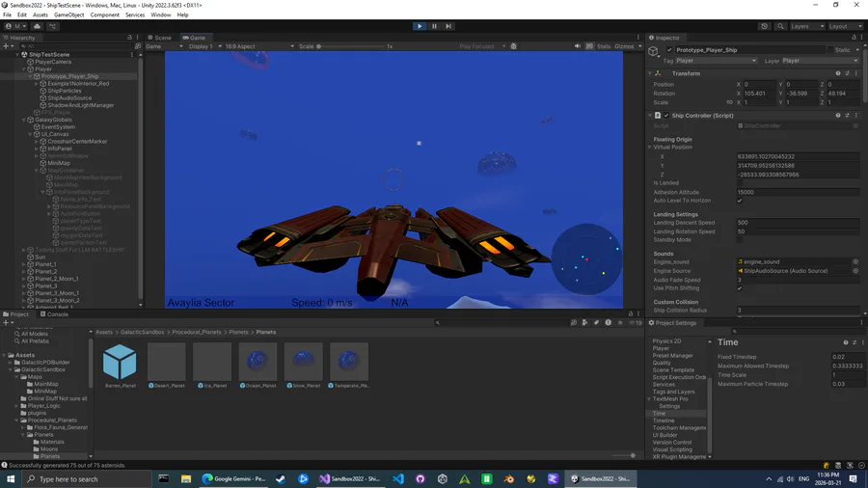Toggle the Game view shortcuts icon beside Stats
The height and width of the screenshot is (488, 868).
click(589, 46)
